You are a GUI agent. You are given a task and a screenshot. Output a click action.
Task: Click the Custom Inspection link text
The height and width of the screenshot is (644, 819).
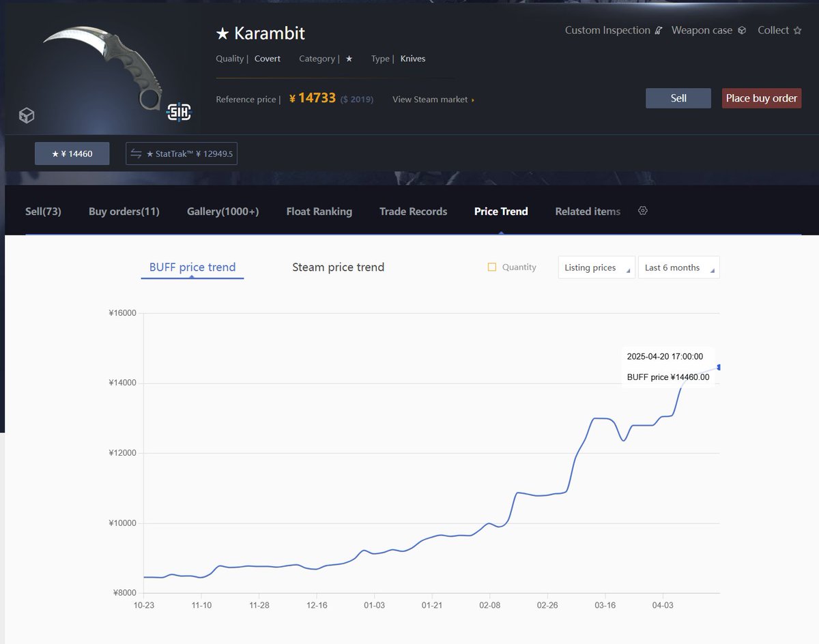[x=607, y=30]
